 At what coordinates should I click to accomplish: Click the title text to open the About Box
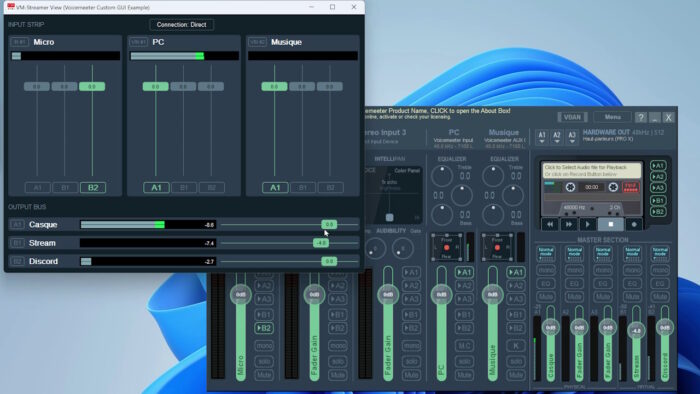438,111
